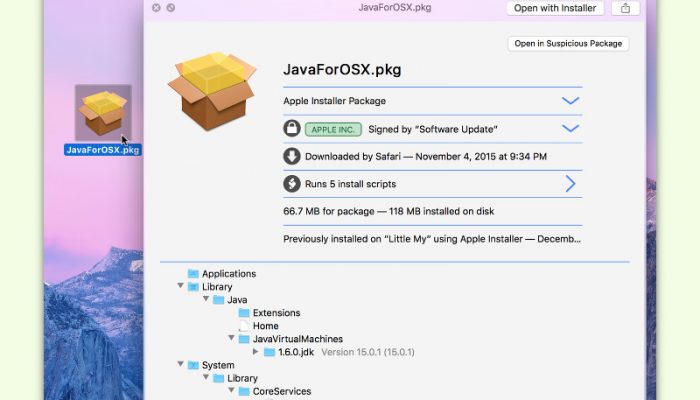
Task: Click the 1.6.0.jdk folder icon
Action: coord(269,352)
